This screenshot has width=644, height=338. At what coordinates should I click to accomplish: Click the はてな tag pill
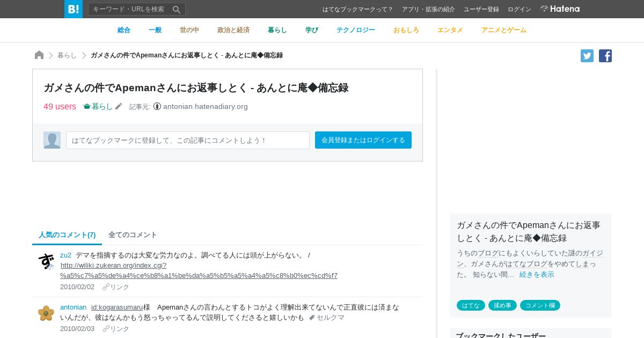coord(471,305)
